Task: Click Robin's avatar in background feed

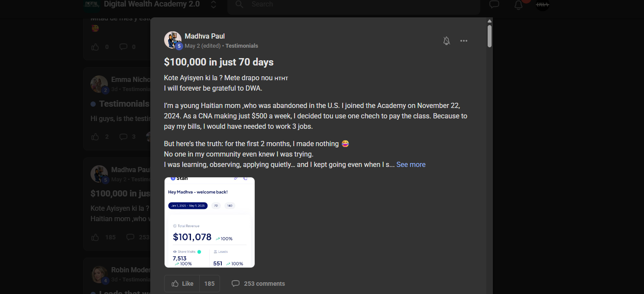Action: [x=99, y=274]
